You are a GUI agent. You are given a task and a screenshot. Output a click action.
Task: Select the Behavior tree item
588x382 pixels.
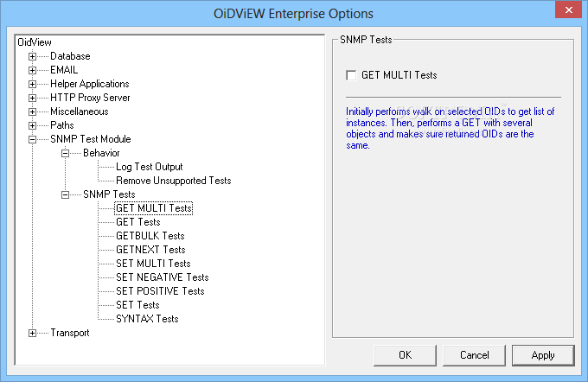102,153
